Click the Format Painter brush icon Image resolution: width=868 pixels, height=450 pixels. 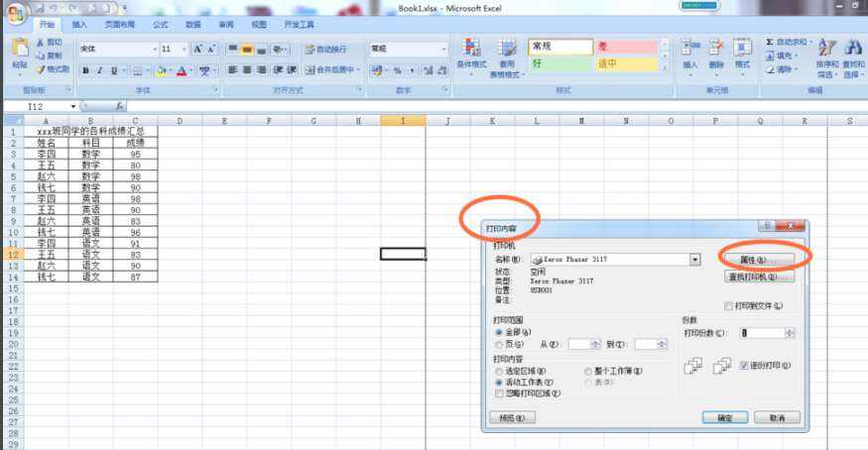(x=41, y=69)
